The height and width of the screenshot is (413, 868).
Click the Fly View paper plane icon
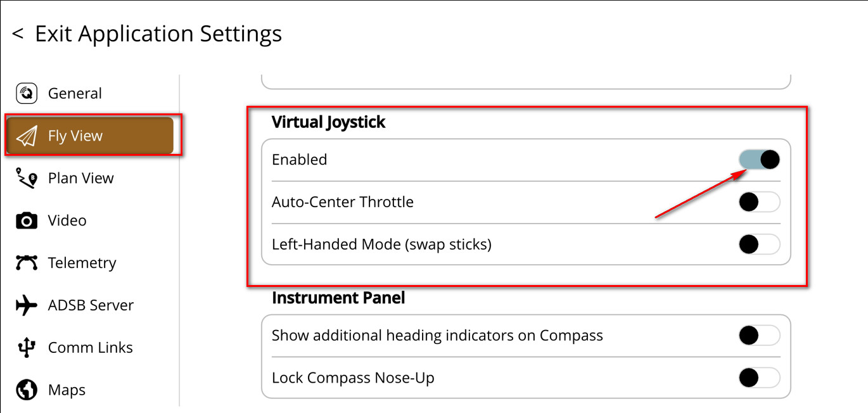[27, 136]
